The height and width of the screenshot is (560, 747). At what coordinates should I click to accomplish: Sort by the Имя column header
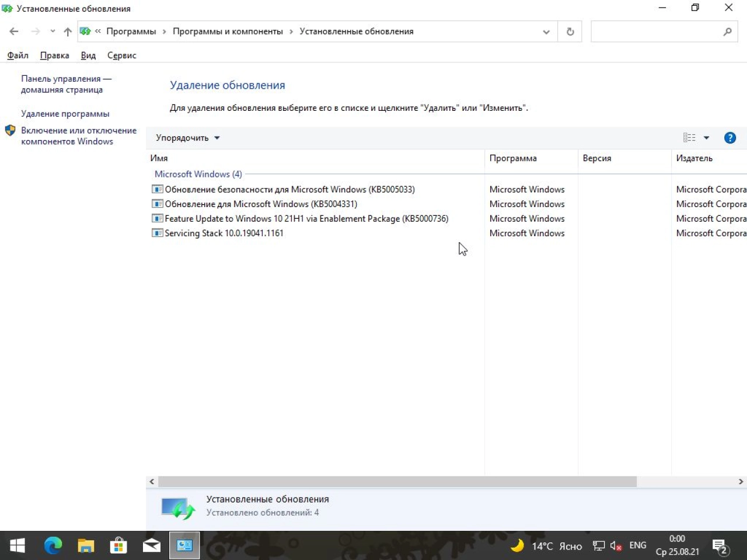(315, 158)
